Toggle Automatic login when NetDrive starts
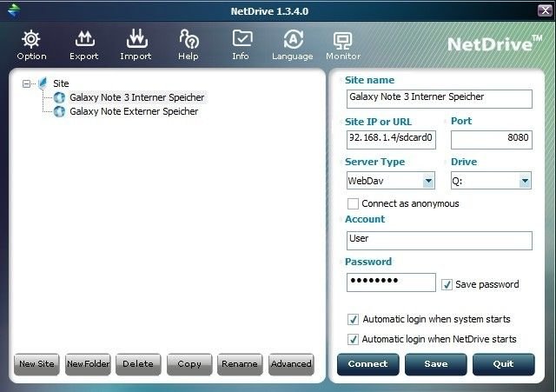This screenshot has width=556, height=392. (x=353, y=339)
